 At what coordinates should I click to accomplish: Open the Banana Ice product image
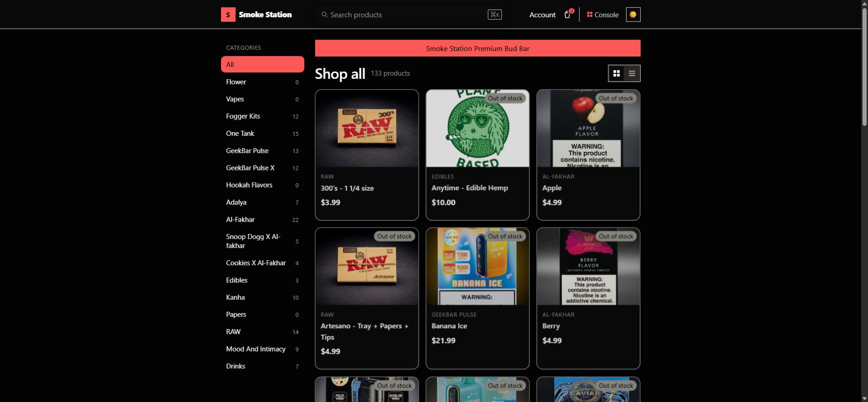tap(478, 267)
